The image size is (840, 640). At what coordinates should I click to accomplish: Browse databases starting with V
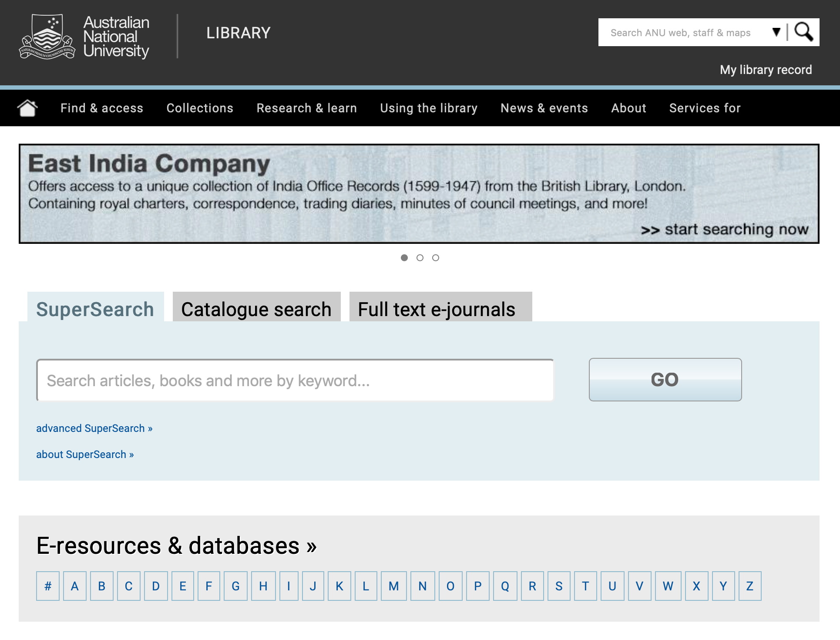(x=640, y=586)
